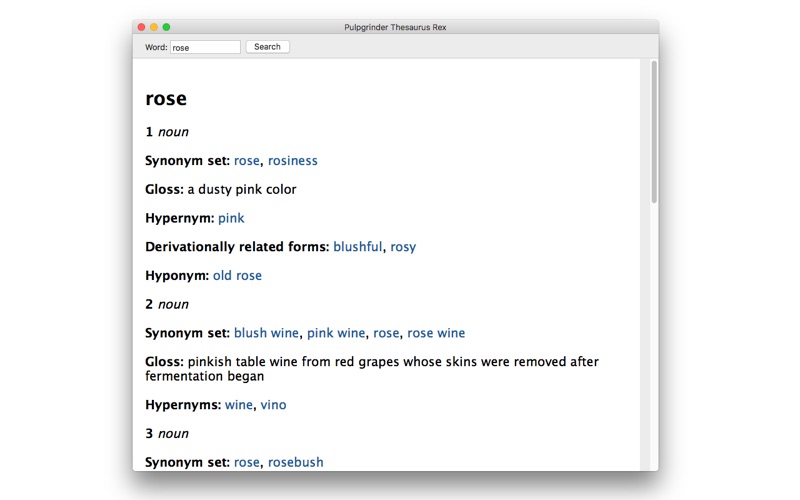Follow the old rose hyponym link

coord(237,276)
